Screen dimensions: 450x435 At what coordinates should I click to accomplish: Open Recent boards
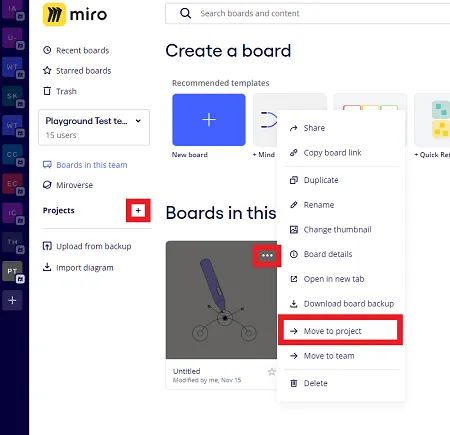(76, 50)
